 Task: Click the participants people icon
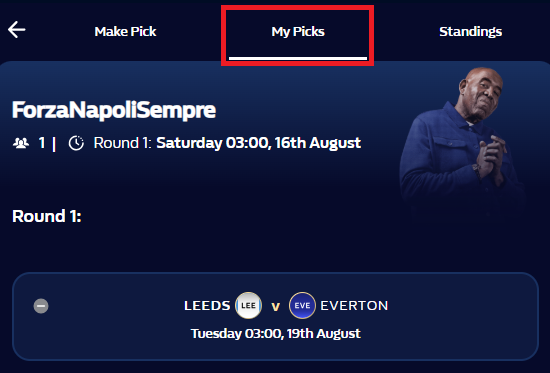coord(21,143)
